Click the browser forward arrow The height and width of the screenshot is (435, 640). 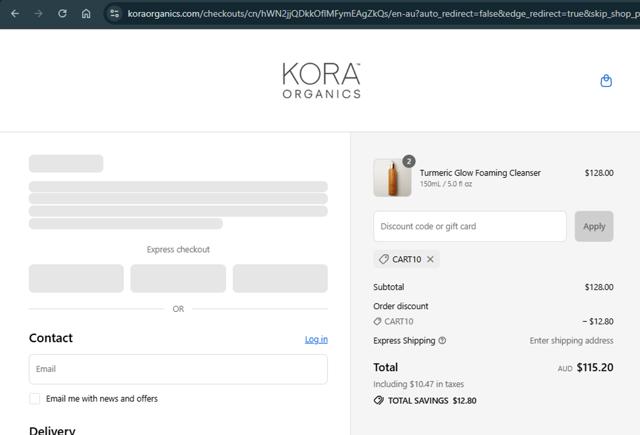coord(39,13)
